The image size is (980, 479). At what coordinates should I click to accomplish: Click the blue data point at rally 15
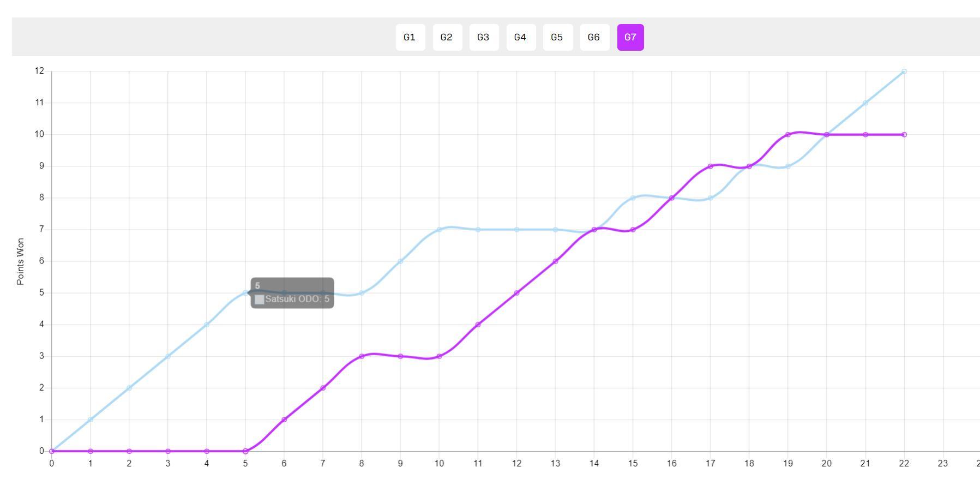tap(633, 198)
